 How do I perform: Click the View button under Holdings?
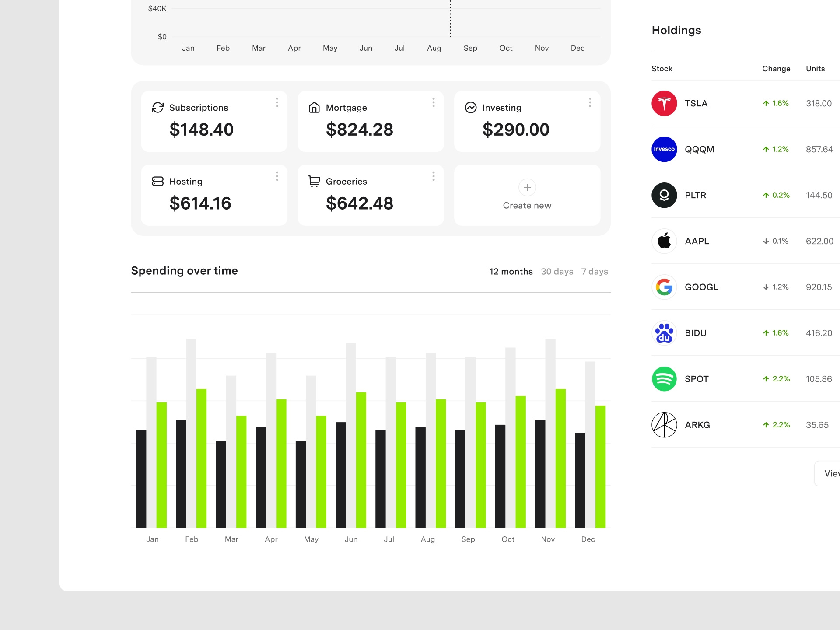[x=829, y=473]
